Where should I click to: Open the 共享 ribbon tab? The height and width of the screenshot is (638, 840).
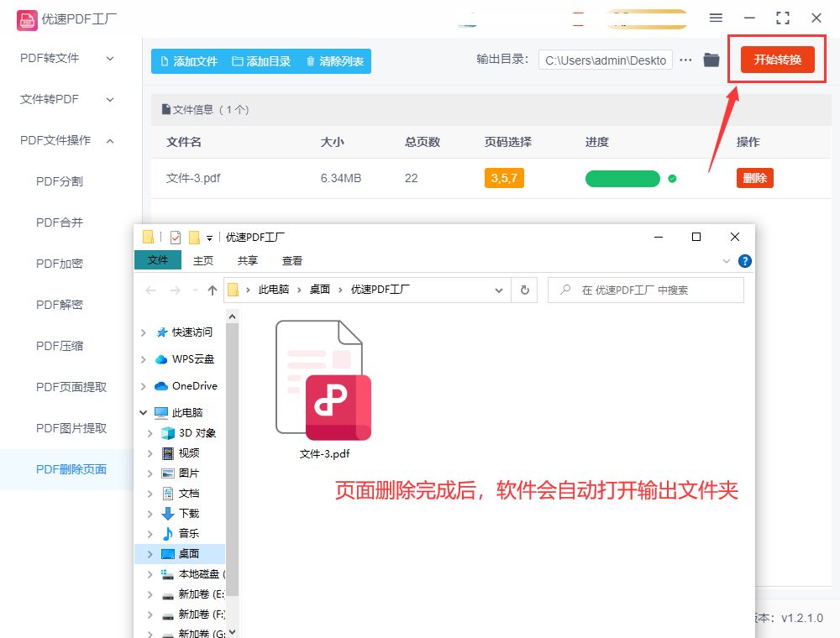coord(248,261)
